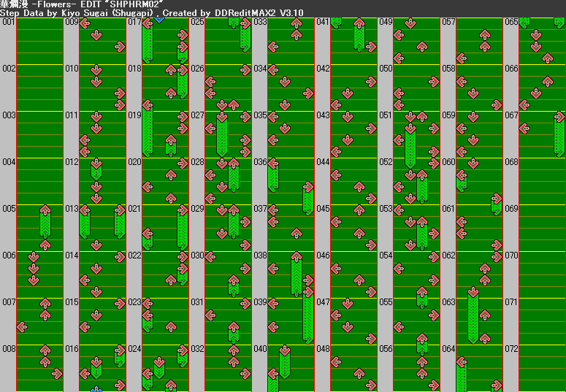The width and height of the screenshot is (566, 392).
Task: Click the measure 072 label
Action: point(510,349)
